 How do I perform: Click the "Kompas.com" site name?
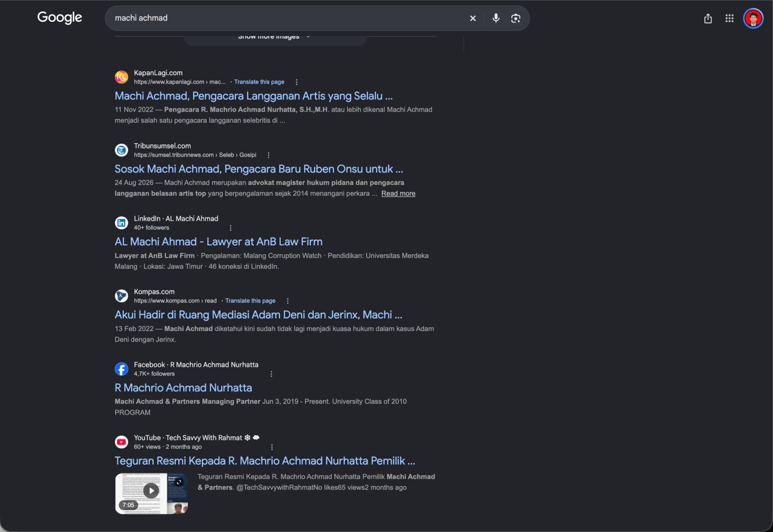[154, 292]
